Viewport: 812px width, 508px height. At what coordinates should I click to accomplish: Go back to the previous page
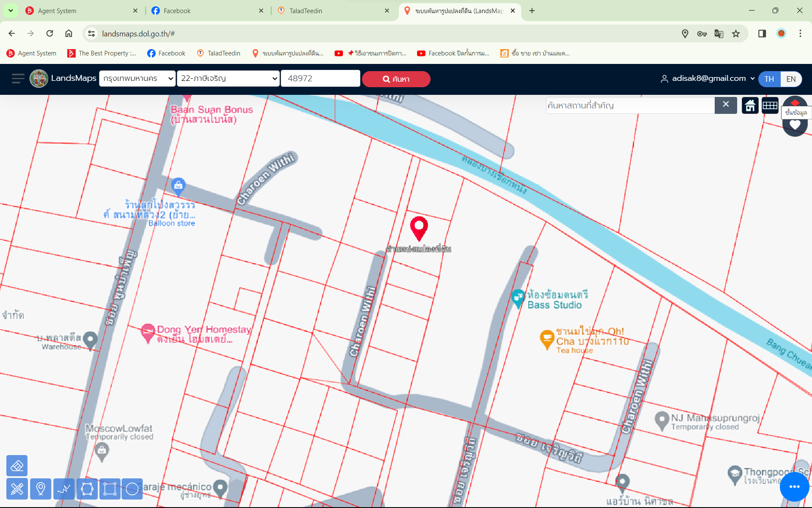pos(12,33)
